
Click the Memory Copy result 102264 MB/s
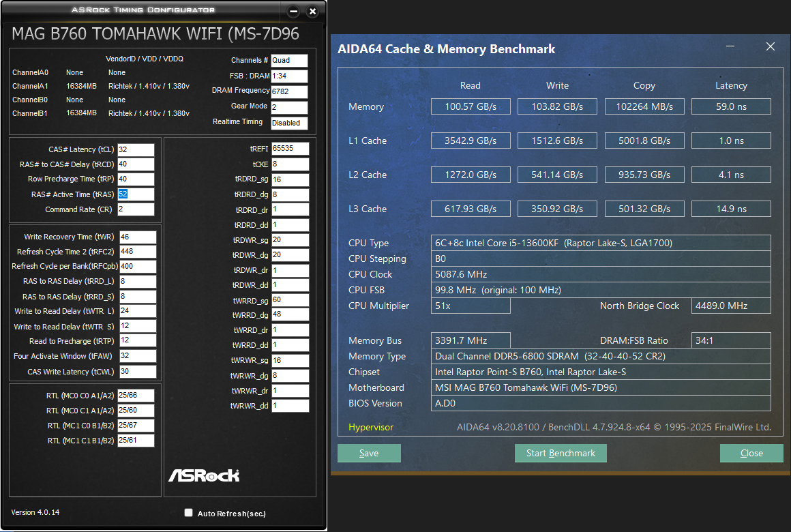point(644,106)
